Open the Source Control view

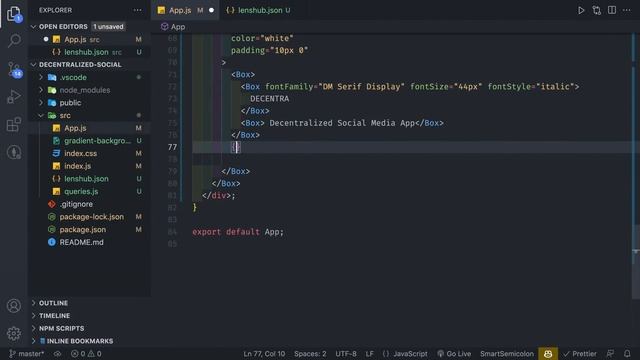coord(14,69)
